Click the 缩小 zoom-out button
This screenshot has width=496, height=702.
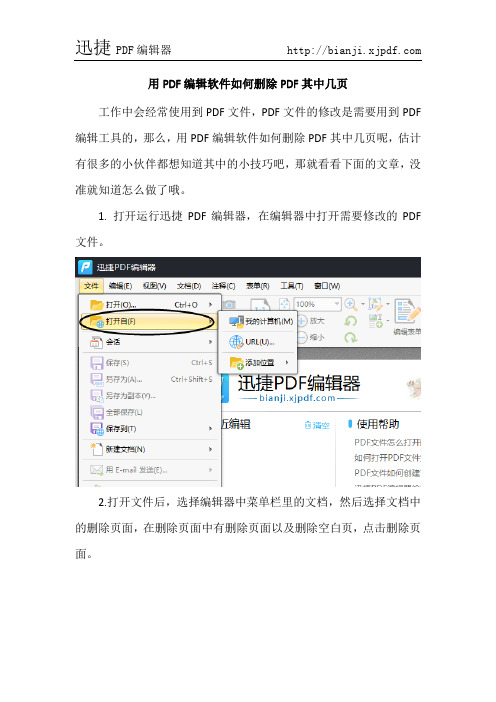(x=310, y=337)
